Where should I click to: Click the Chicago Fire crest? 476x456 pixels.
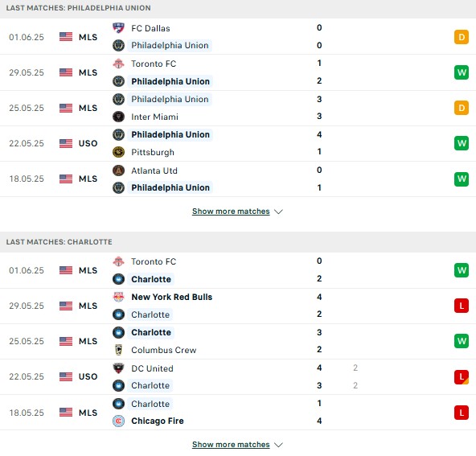[118, 421]
